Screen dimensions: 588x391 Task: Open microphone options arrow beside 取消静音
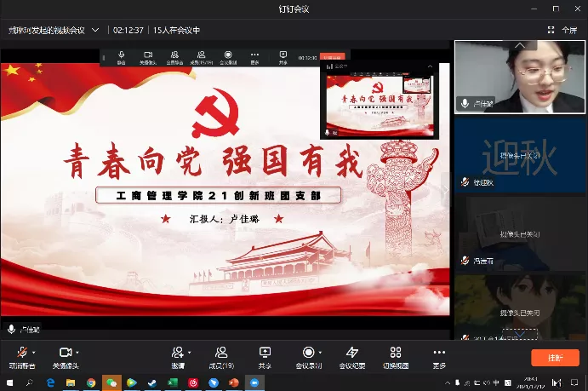click(34, 353)
